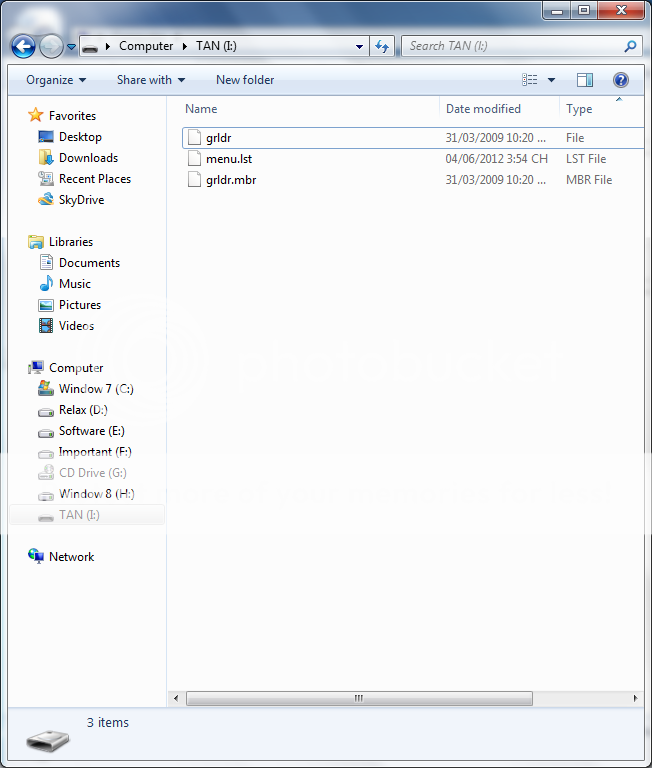Open the Network node in sidebar

pos(71,557)
